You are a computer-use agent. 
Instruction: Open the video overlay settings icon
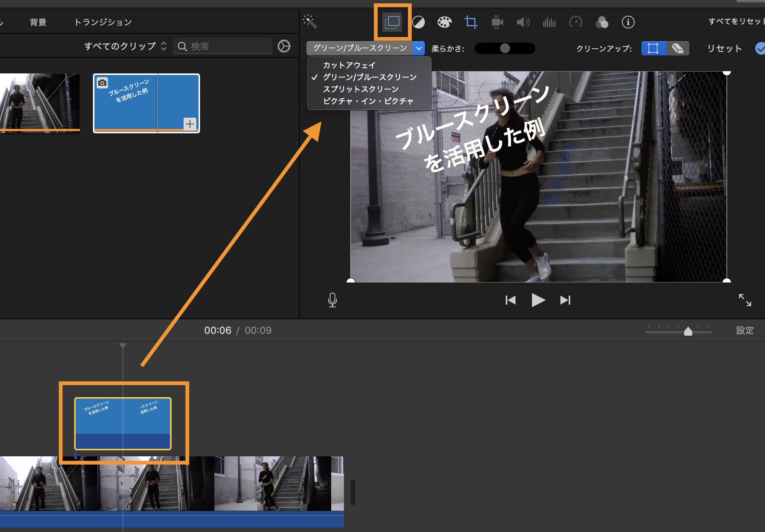tap(392, 22)
